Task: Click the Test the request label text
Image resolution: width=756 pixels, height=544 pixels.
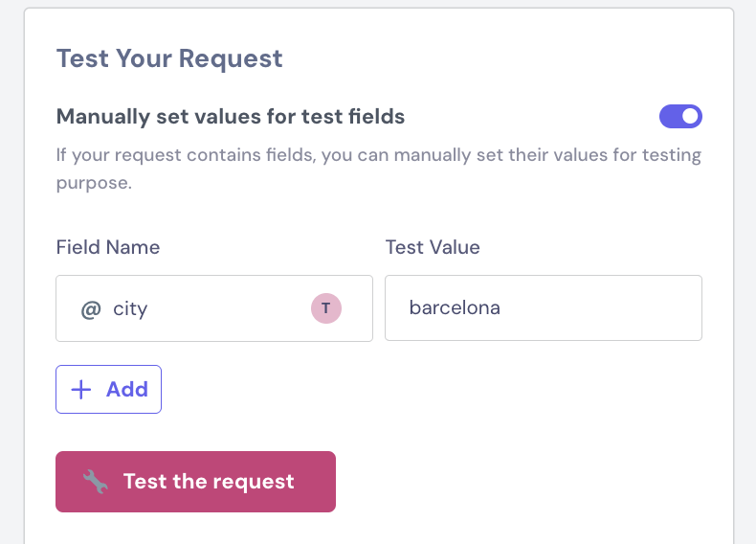Action: coord(209,481)
